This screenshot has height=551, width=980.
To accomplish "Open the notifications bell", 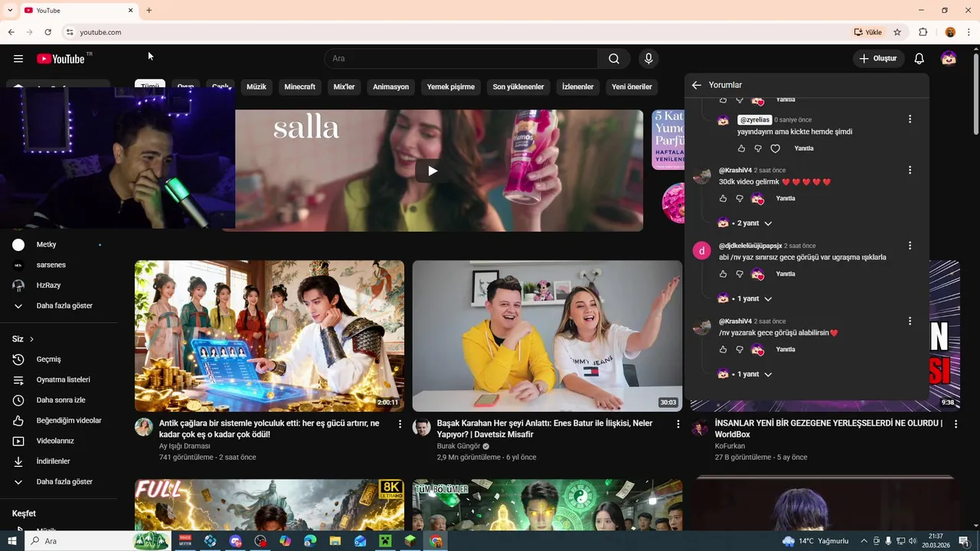I will click(920, 59).
